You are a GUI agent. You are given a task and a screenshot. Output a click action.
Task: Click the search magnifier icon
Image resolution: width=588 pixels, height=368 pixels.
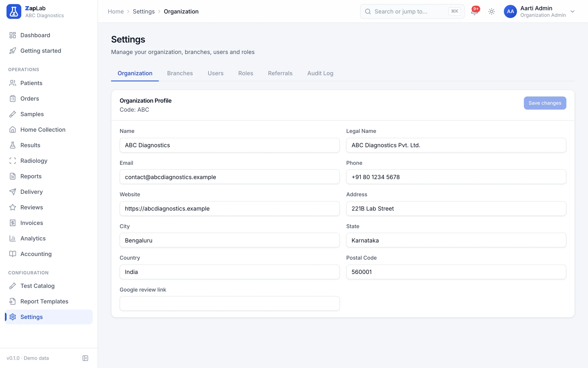[x=368, y=12]
